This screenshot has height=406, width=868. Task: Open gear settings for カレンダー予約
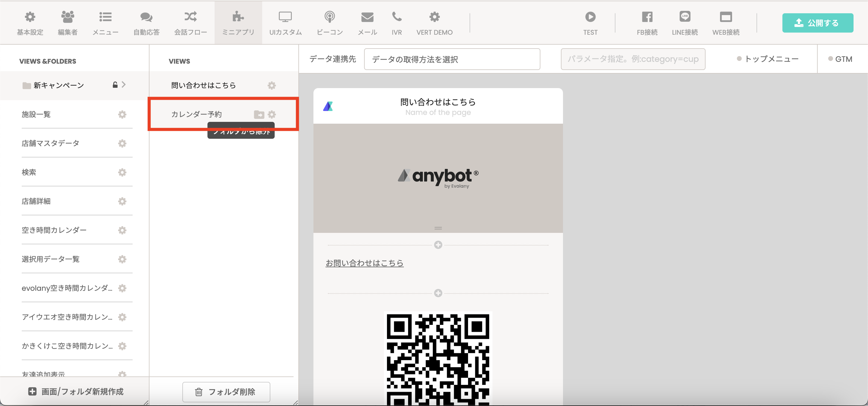click(272, 114)
